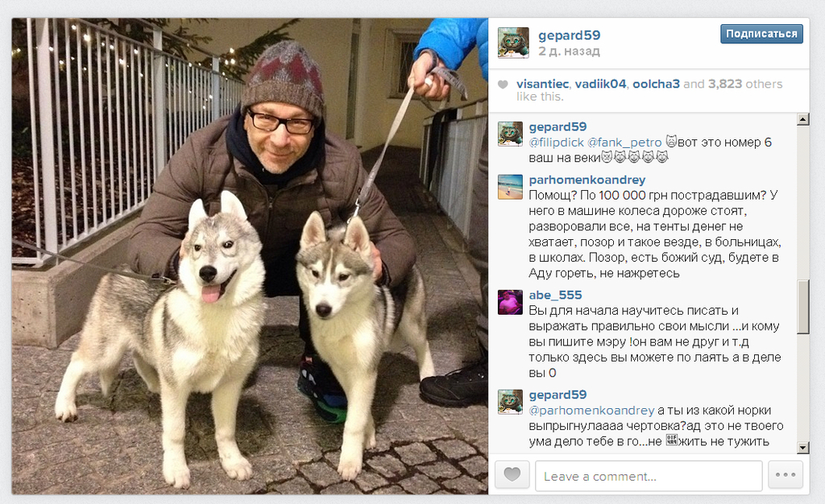Open the three-dots more options button

coord(786,475)
